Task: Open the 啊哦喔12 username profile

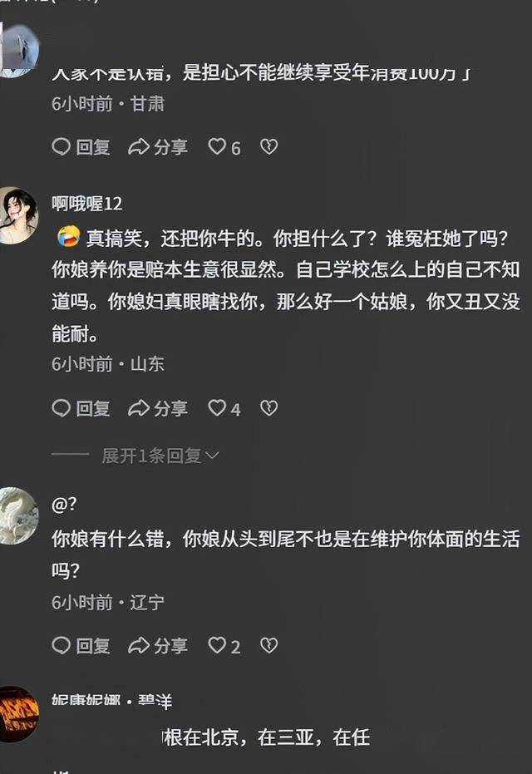Action: point(86,204)
